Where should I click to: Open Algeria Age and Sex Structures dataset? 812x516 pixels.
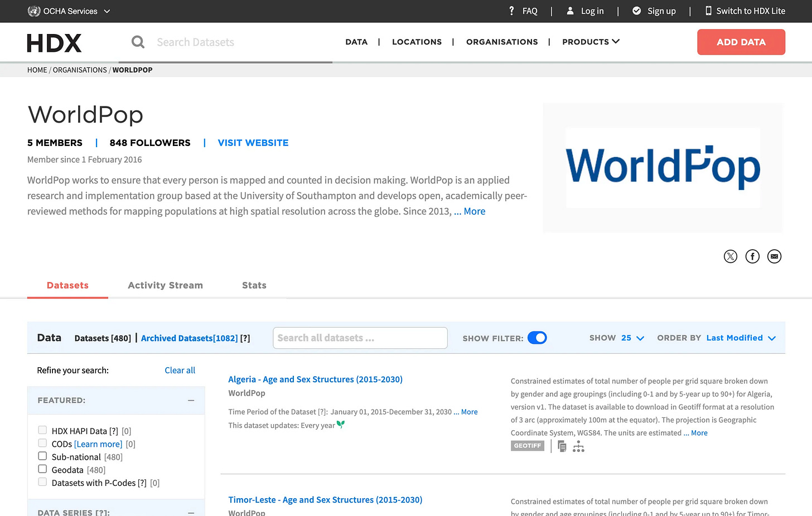click(315, 379)
